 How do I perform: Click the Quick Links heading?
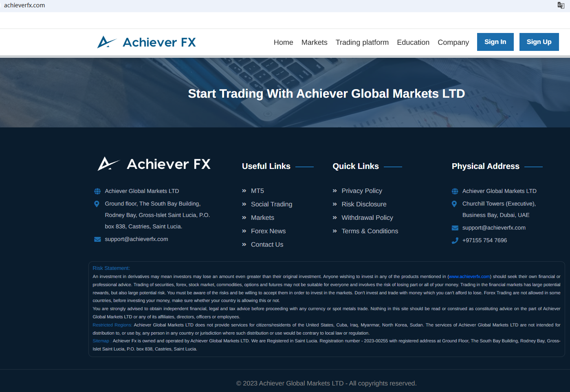(x=356, y=166)
